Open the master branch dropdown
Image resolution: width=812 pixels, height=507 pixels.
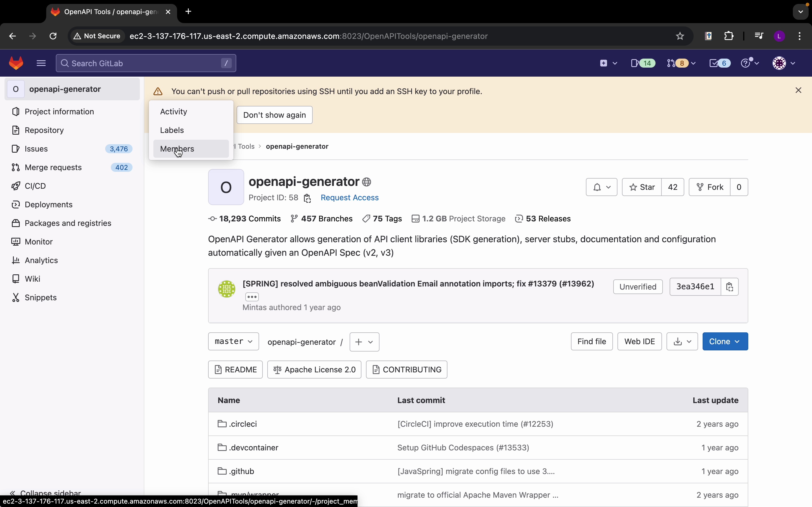pyautogui.click(x=233, y=341)
